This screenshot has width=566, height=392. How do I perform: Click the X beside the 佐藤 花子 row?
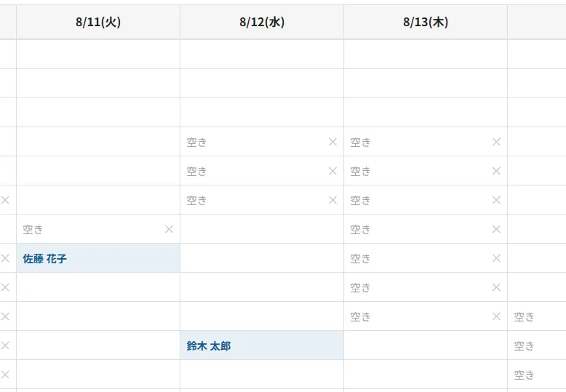tap(5, 258)
